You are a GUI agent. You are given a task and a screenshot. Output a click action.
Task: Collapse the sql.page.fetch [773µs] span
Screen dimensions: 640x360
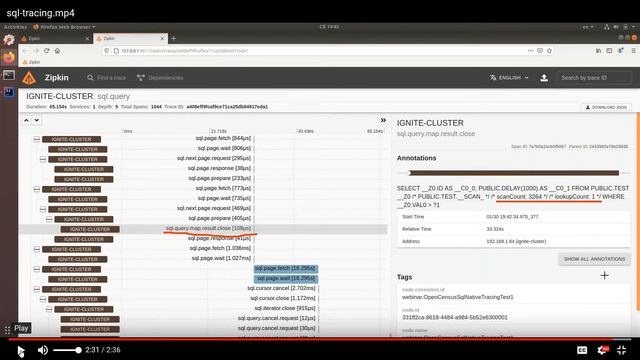tap(37, 189)
